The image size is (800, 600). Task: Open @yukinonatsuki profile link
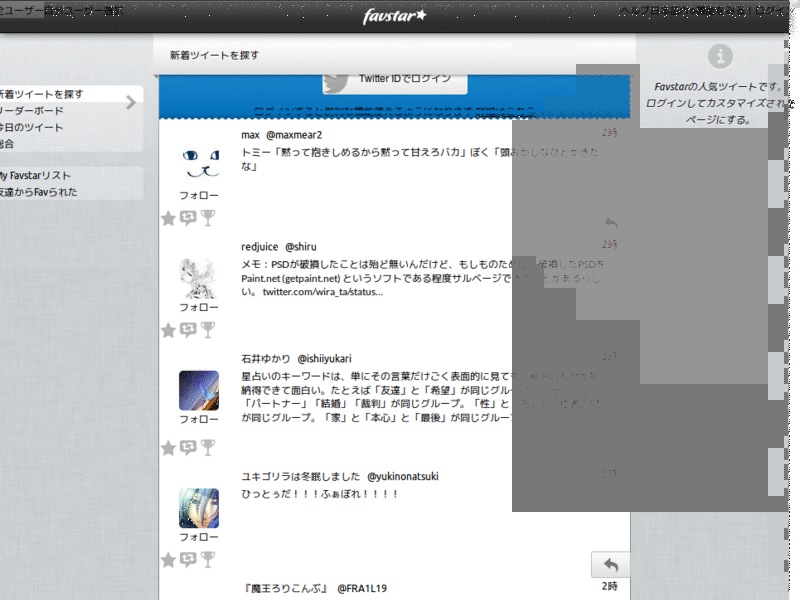pyautogui.click(x=403, y=477)
